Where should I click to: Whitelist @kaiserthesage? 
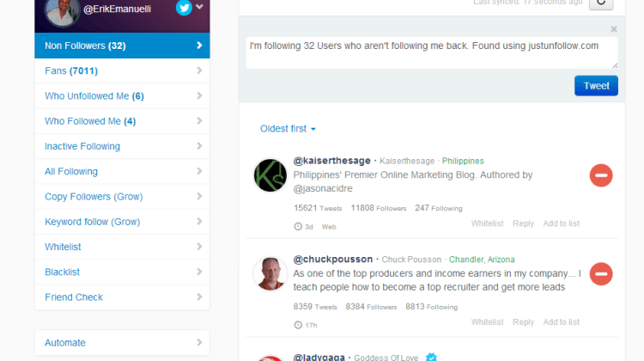point(487,223)
